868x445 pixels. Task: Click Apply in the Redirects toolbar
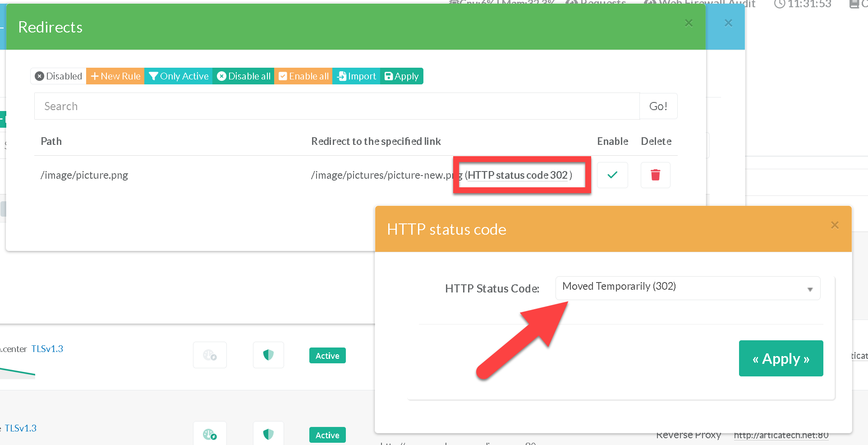pos(402,76)
